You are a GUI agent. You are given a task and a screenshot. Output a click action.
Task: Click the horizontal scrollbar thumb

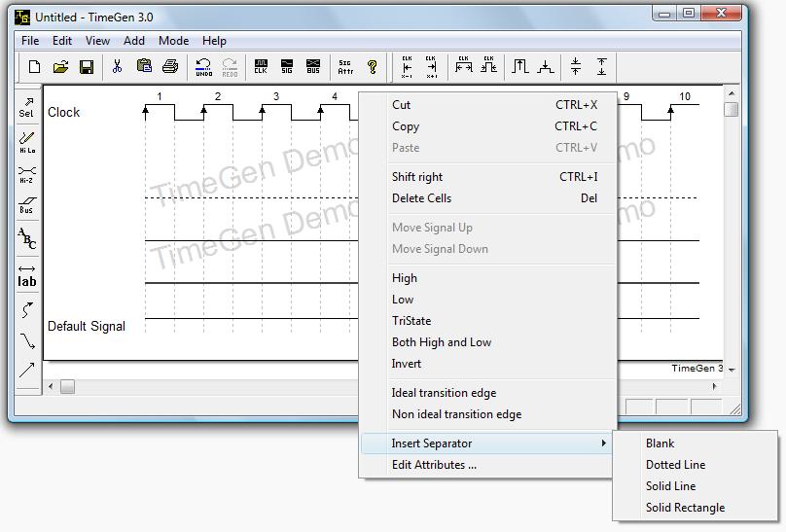(67, 387)
